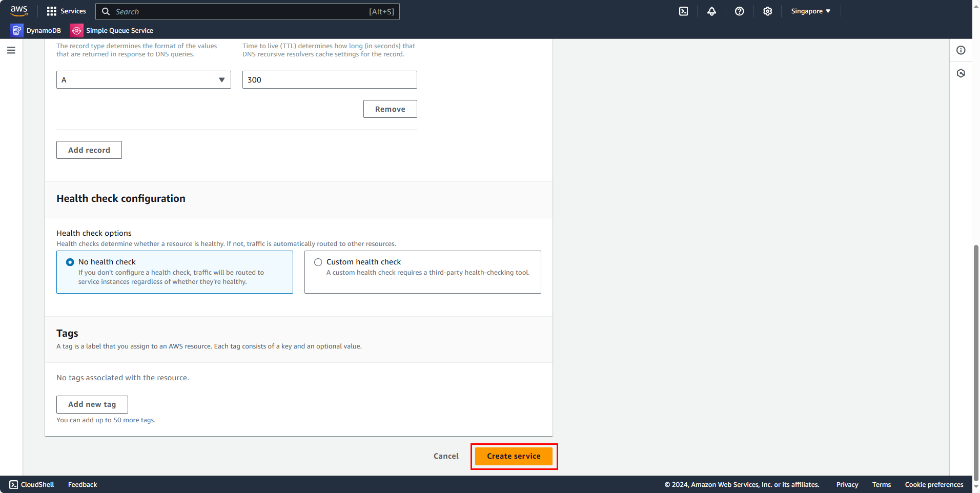Cancel the service creation
The width and height of the screenshot is (980, 493).
pos(446,456)
